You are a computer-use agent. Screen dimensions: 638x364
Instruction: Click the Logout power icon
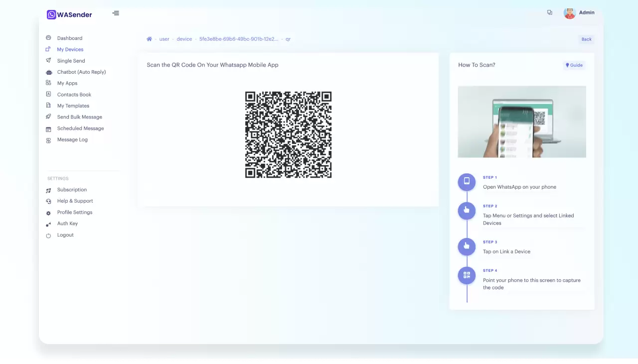(48, 235)
